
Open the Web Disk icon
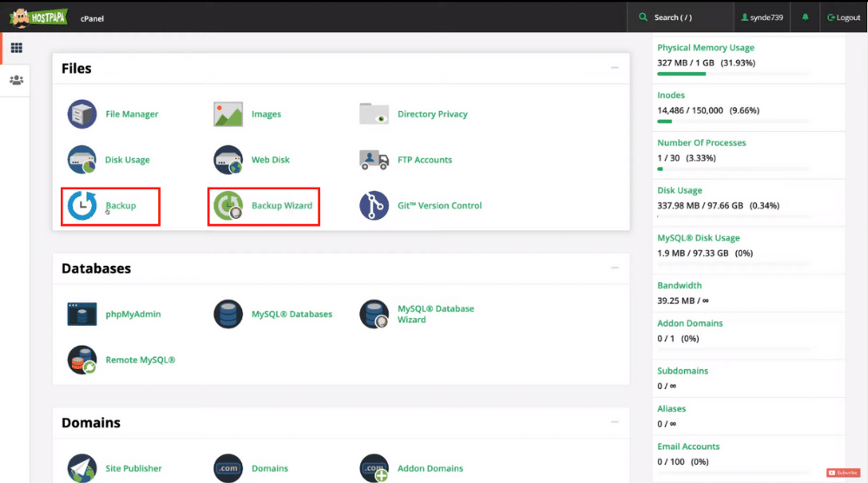pos(228,160)
